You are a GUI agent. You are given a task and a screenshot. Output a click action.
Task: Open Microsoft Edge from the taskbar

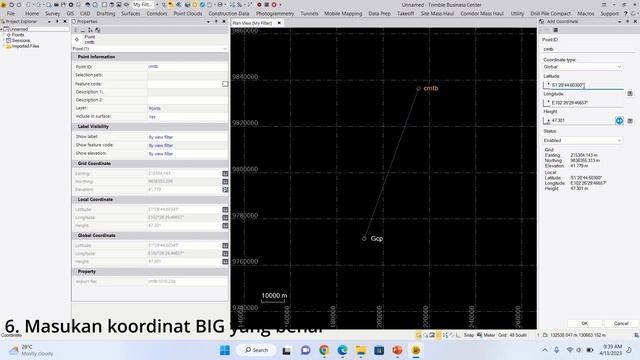coord(342,350)
